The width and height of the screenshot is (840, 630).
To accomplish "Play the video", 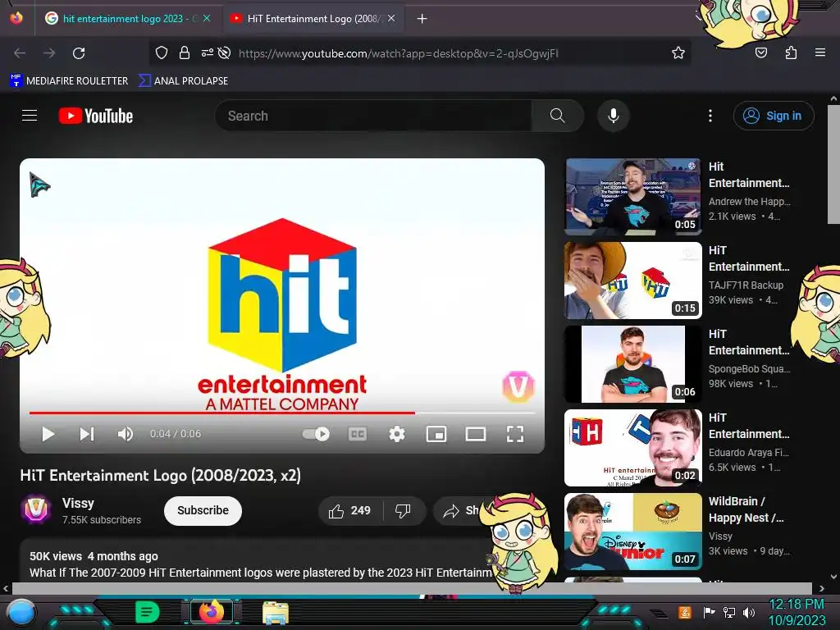I will [x=48, y=434].
